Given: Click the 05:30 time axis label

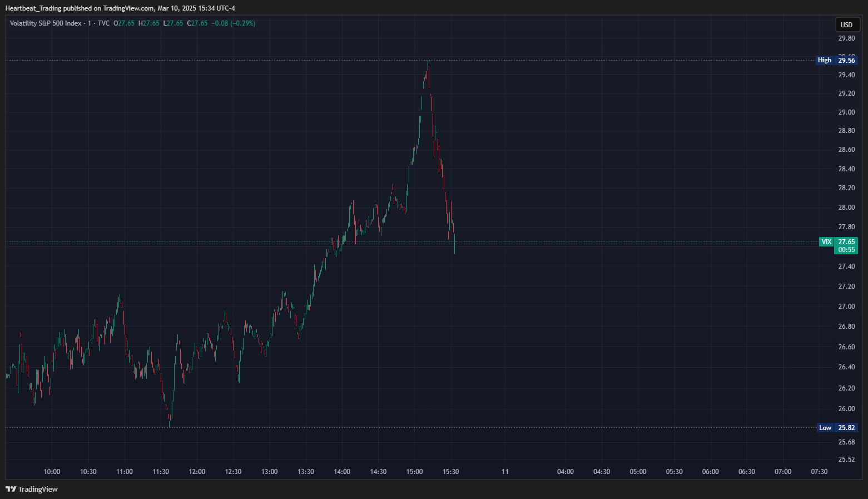Looking at the screenshot, I should [674, 472].
